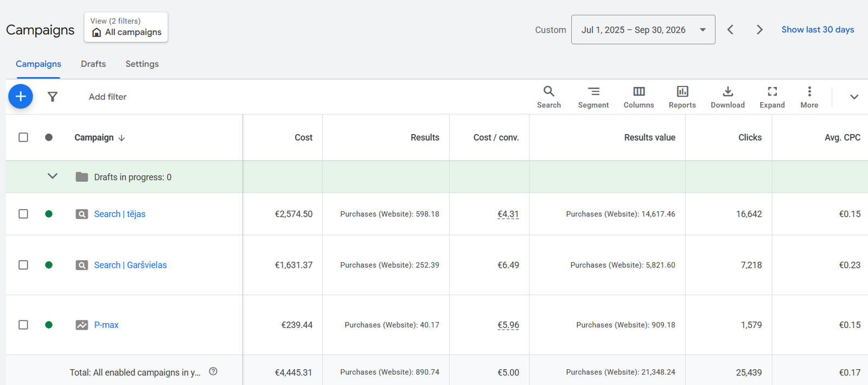Image resolution: width=868 pixels, height=385 pixels.
Task: Click the €4.31 cost per conversion value
Action: [508, 214]
